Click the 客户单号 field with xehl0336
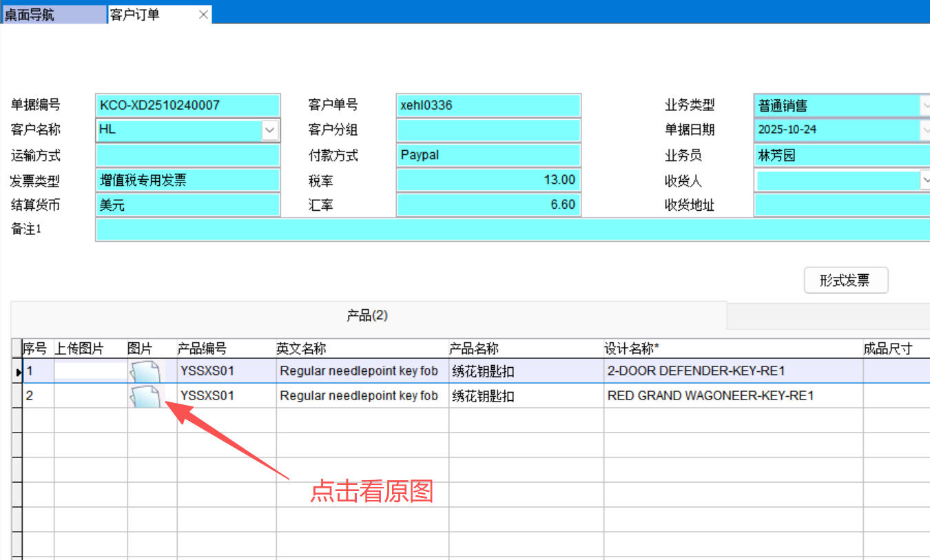Image resolution: width=930 pixels, height=560 pixels. click(488, 105)
